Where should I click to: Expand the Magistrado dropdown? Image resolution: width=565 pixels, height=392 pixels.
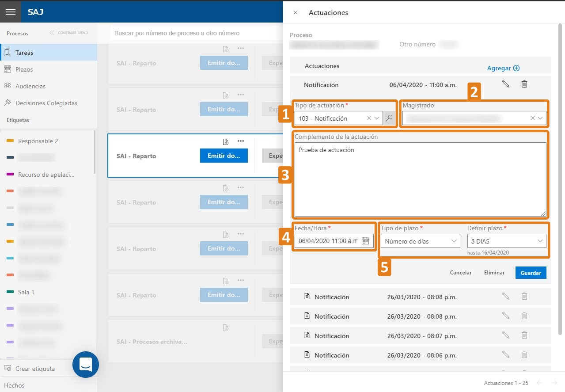tap(540, 118)
